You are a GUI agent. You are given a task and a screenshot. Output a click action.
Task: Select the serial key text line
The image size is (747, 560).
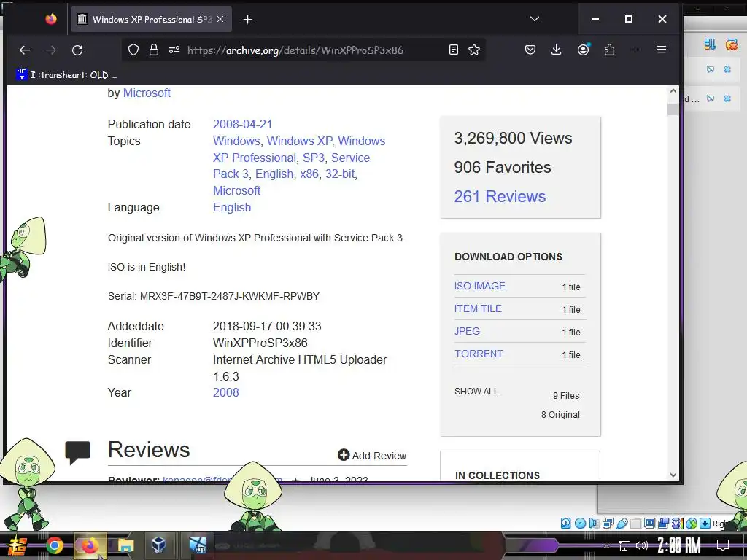pos(214,296)
